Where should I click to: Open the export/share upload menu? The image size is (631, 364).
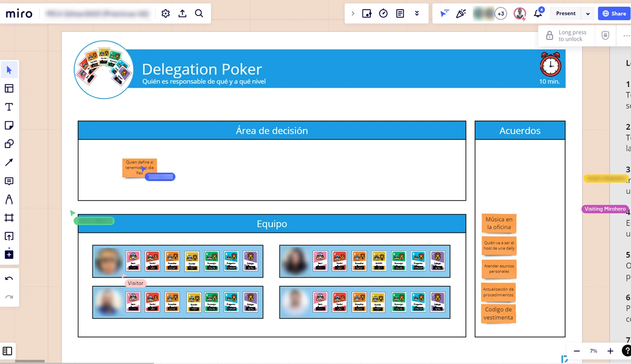182,13
